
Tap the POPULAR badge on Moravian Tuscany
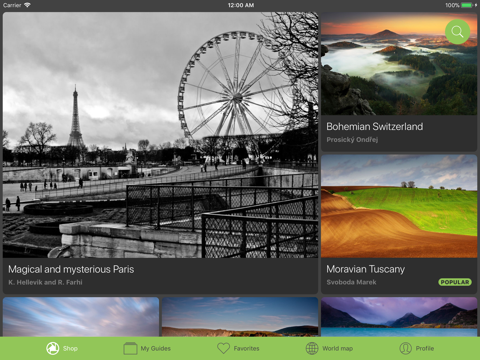pos(455,282)
